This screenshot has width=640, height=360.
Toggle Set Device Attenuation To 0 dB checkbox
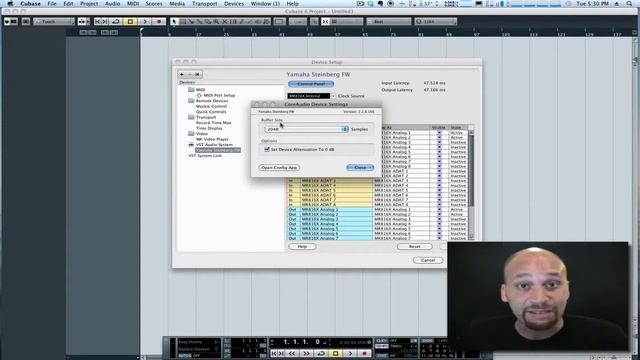coord(267,149)
